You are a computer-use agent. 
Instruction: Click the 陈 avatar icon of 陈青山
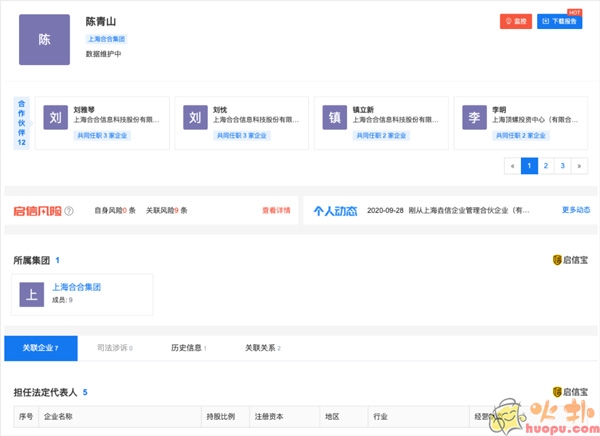click(44, 40)
